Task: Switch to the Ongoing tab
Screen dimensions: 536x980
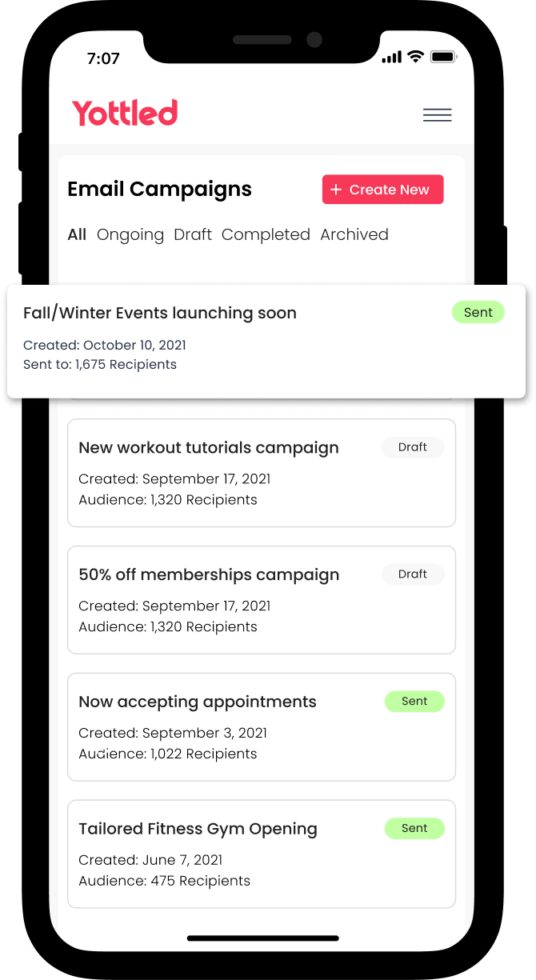Action: pyautogui.click(x=130, y=234)
